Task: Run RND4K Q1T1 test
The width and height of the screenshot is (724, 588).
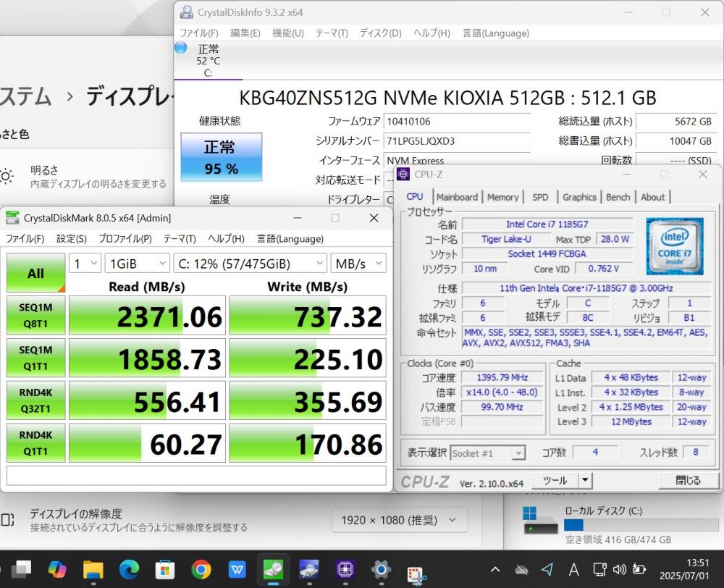Action: click(x=36, y=443)
